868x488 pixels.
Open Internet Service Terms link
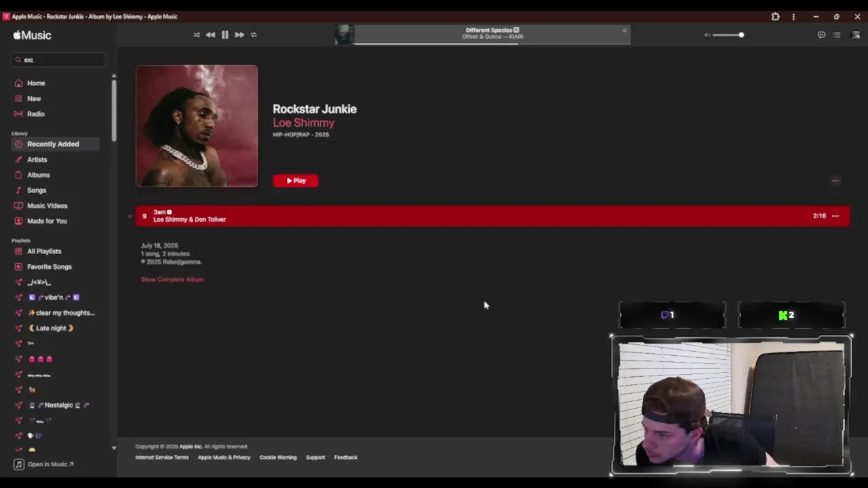[x=162, y=457]
